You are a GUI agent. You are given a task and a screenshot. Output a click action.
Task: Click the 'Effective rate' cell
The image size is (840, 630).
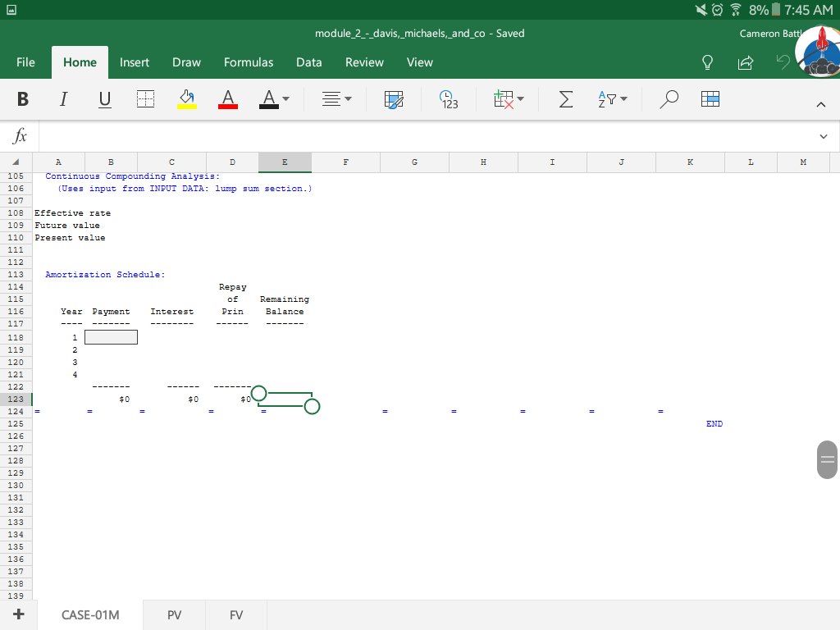72,212
